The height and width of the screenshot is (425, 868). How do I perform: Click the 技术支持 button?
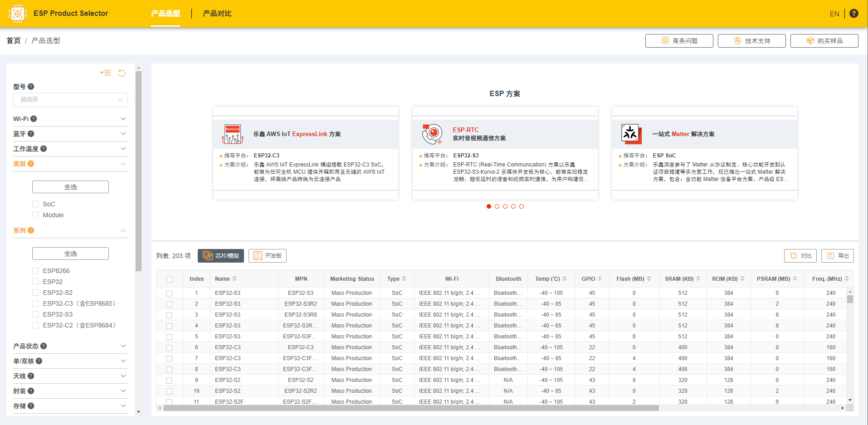point(752,41)
